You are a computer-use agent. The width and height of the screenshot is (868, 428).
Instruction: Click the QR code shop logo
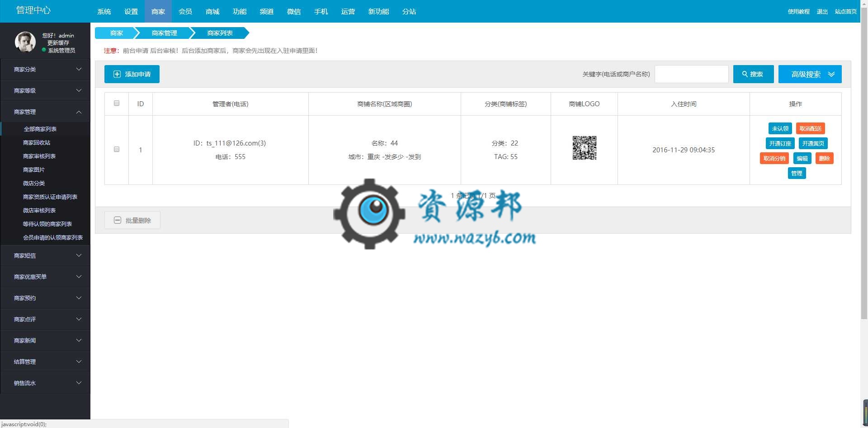click(584, 148)
